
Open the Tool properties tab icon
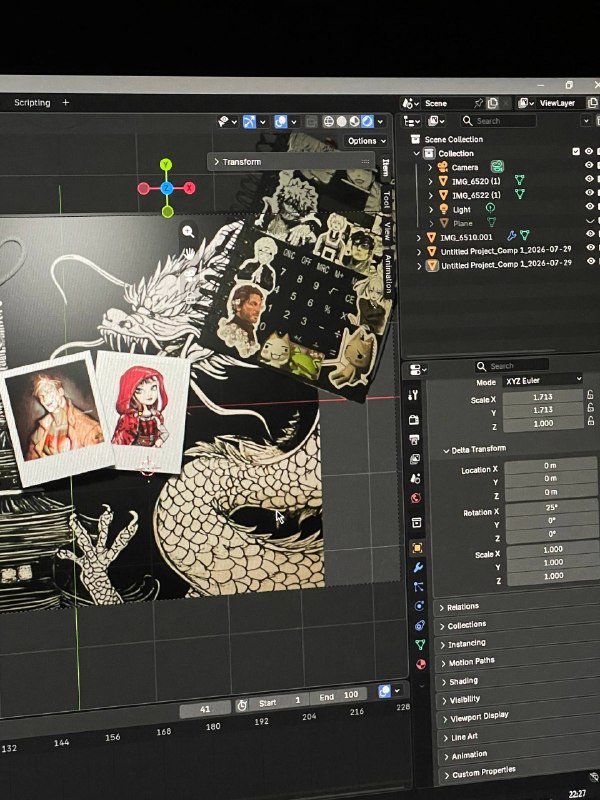[413, 394]
